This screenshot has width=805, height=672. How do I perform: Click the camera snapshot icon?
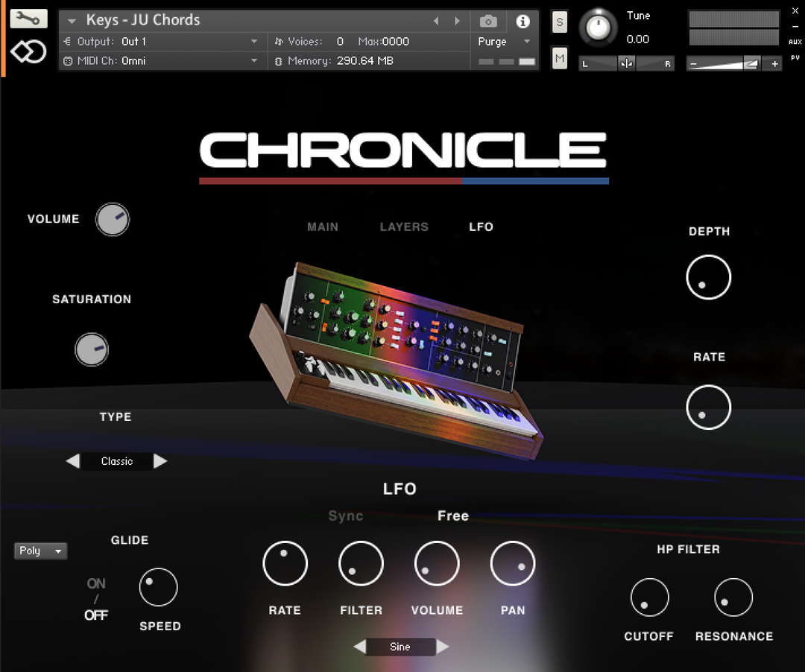(488, 21)
